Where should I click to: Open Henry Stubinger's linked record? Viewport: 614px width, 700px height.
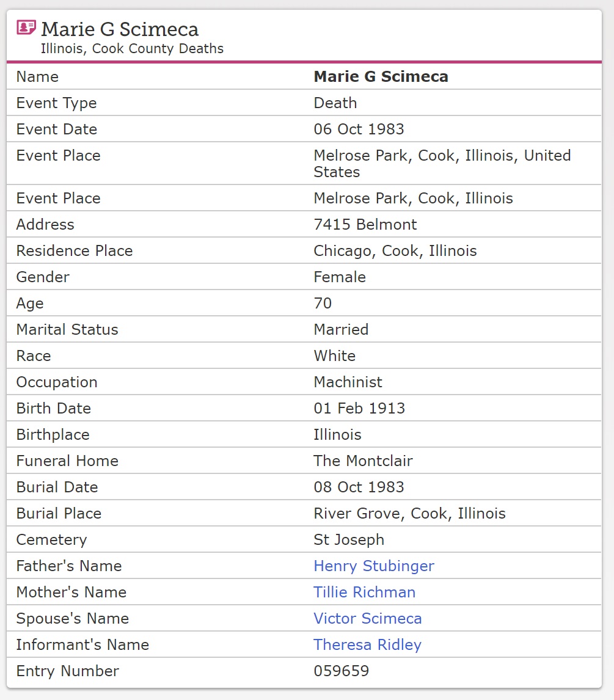click(x=373, y=566)
